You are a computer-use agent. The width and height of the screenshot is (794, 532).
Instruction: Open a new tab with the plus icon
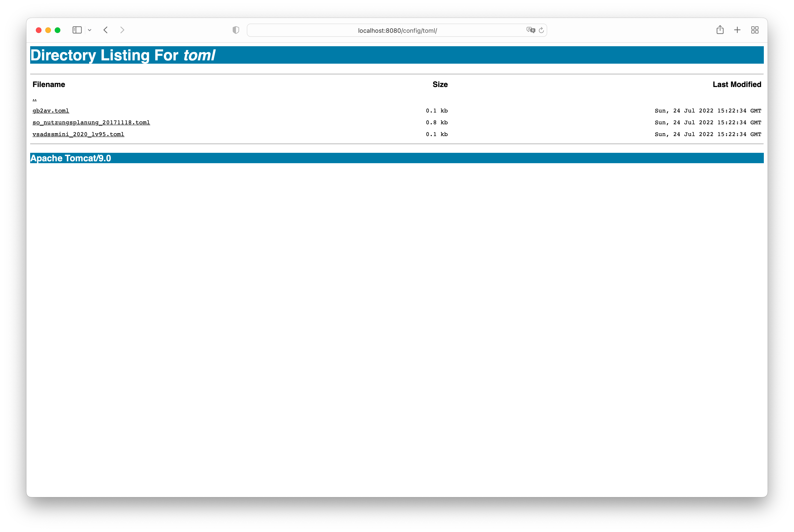click(737, 30)
